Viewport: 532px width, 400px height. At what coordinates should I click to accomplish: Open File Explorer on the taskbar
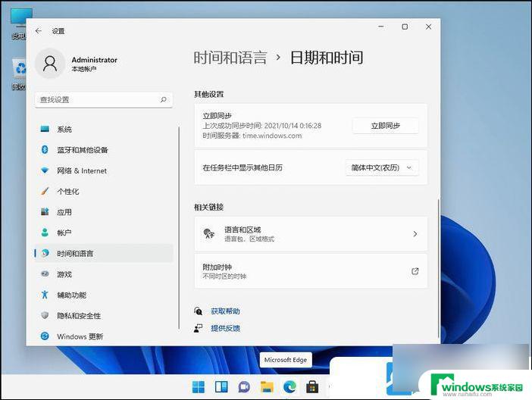[267, 387]
